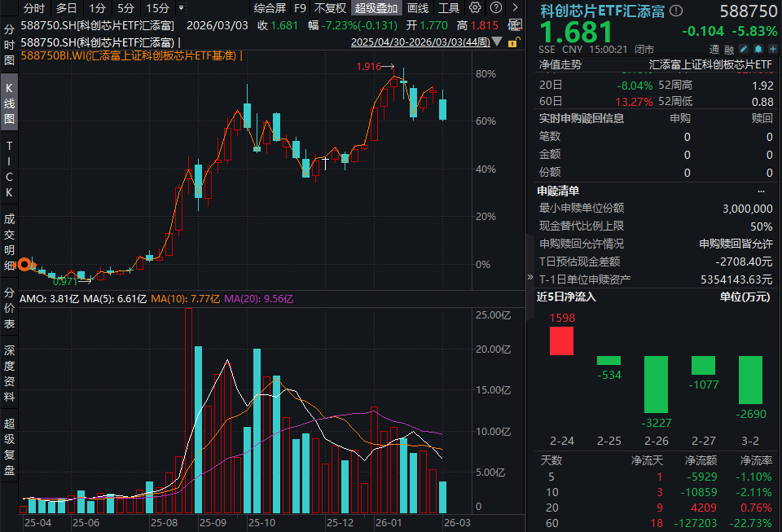Click the help question mark icon

pyautogui.click(x=498, y=8)
